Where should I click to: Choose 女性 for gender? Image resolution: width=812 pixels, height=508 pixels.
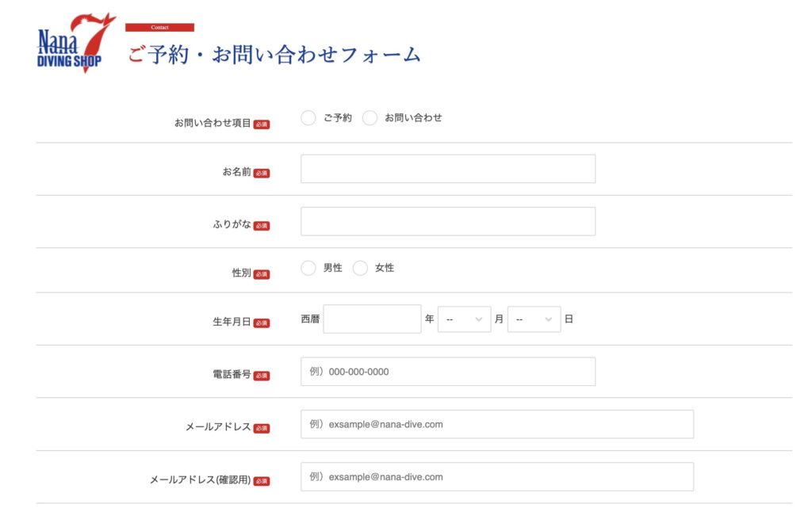tap(360, 269)
